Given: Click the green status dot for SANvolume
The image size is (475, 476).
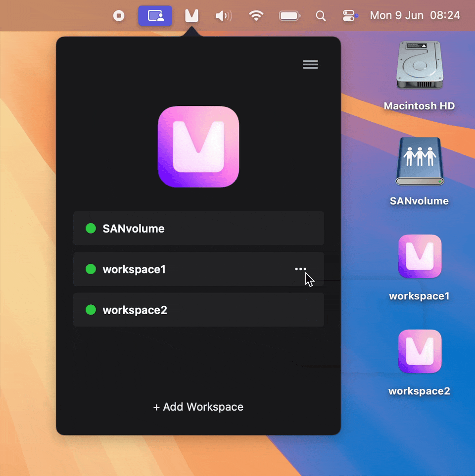Looking at the screenshot, I should point(91,228).
